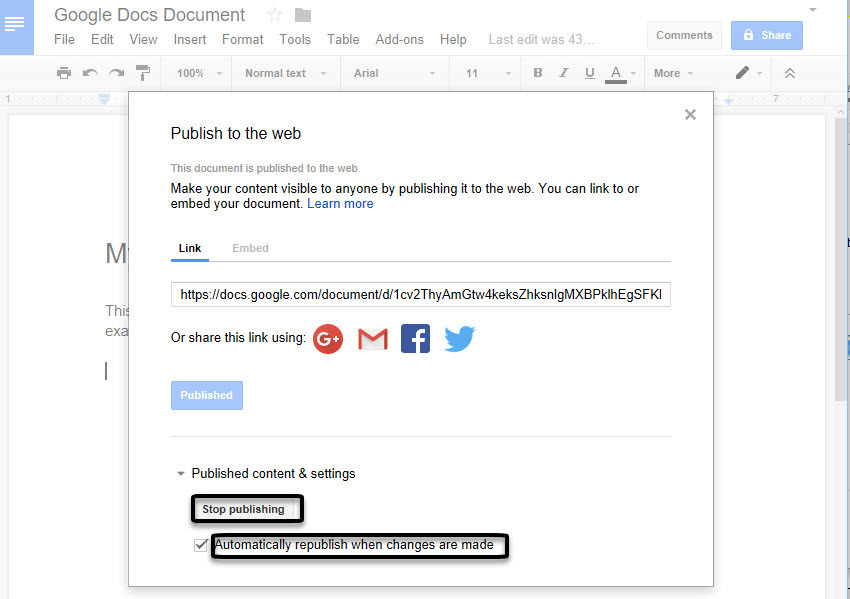Click the Stop publishing button
The height and width of the screenshot is (599, 850).
(246, 509)
